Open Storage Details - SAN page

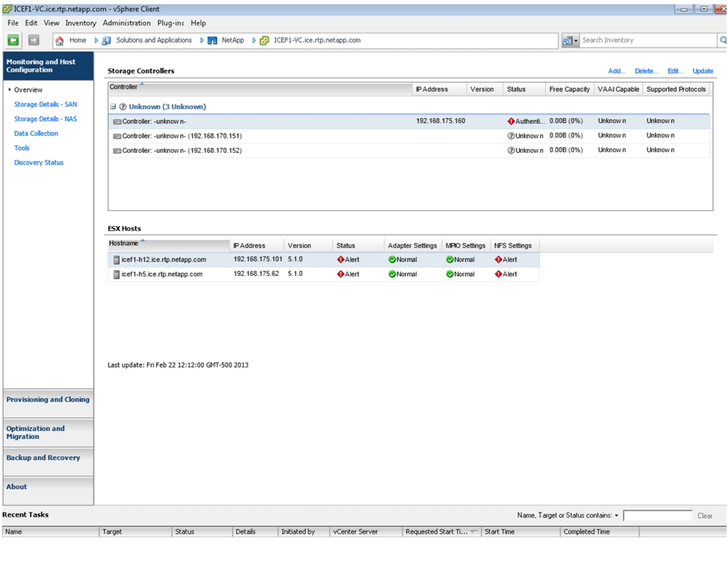pos(45,104)
